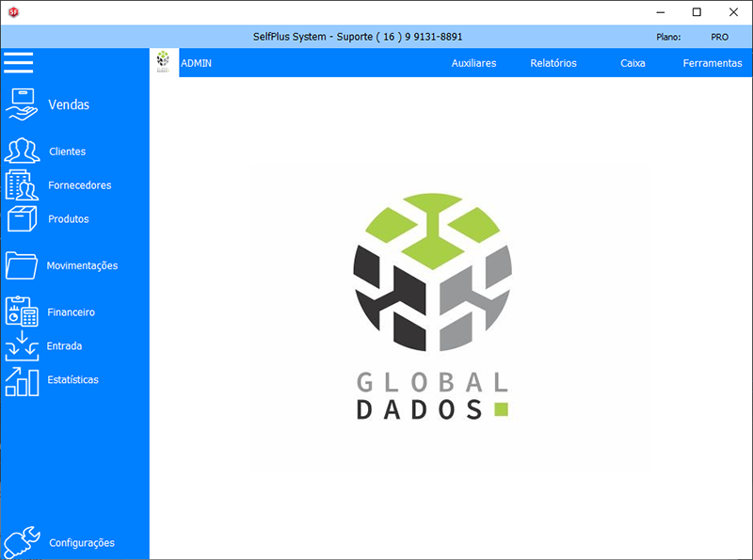Viewport: 753px width, 560px height.
Task: Click the ADMIN user label
Action: click(x=196, y=63)
